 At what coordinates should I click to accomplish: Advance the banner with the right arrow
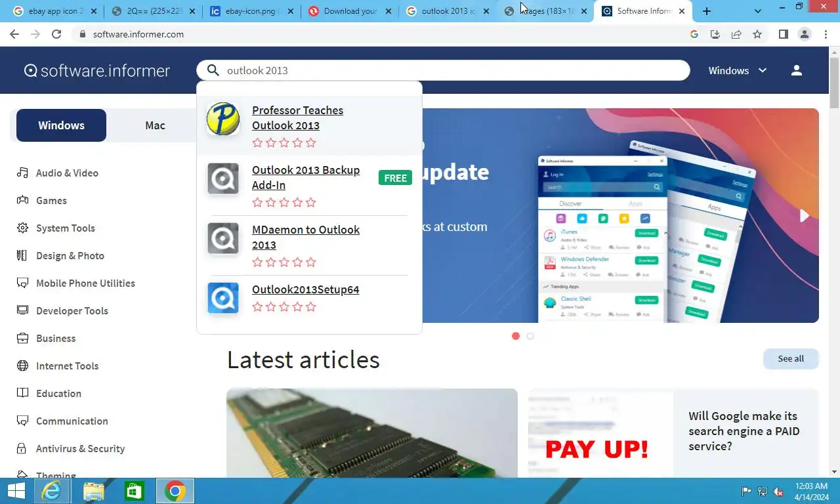click(804, 215)
